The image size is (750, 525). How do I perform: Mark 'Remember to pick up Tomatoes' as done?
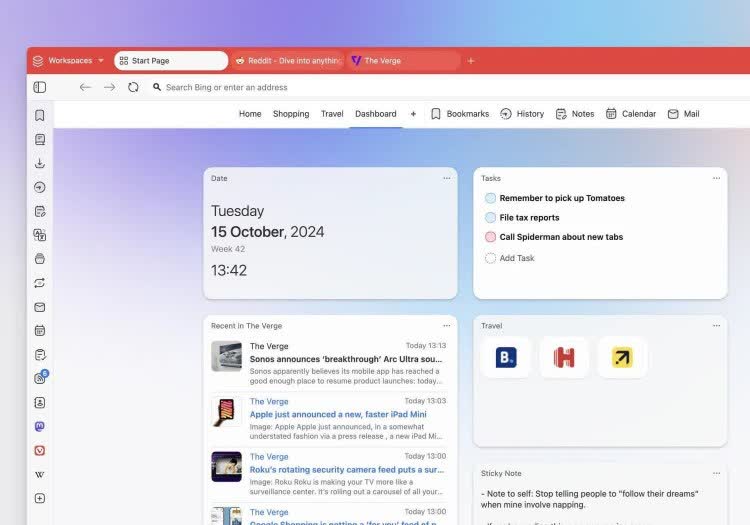click(490, 198)
